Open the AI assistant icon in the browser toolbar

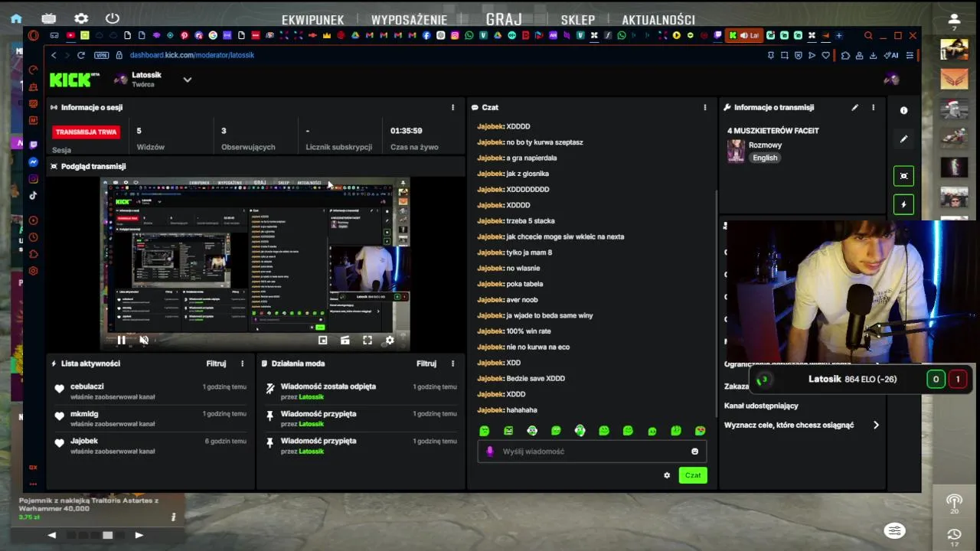[891, 55]
